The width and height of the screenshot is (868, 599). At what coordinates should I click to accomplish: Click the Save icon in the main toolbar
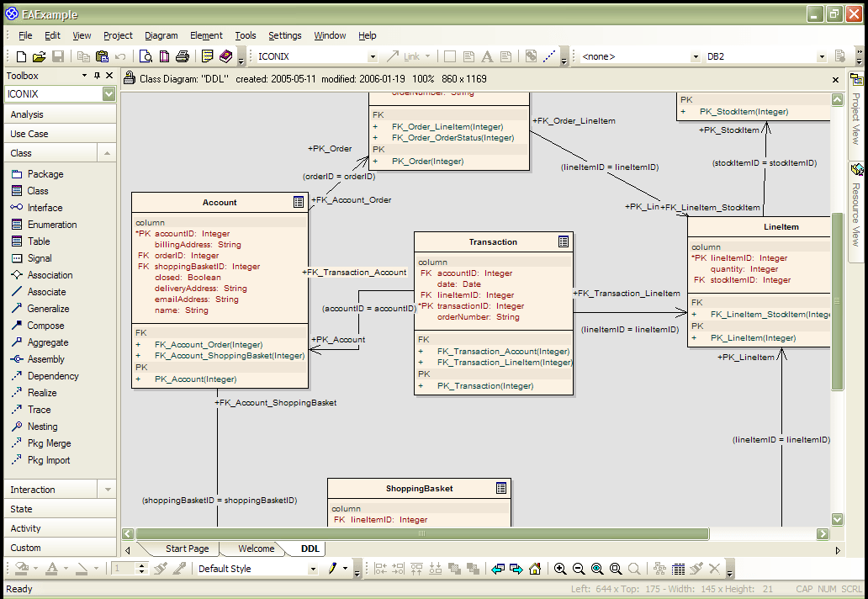pyautogui.click(x=58, y=56)
